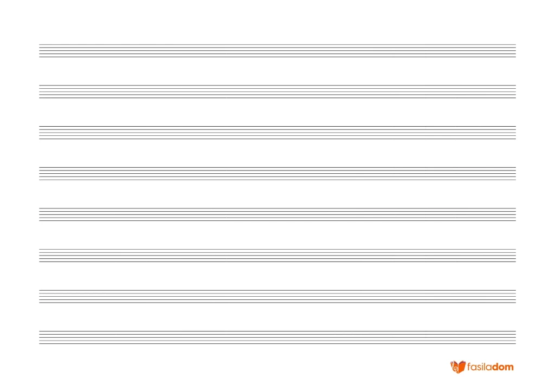Click blank gap between sixth and seventh staves

point(277,276)
